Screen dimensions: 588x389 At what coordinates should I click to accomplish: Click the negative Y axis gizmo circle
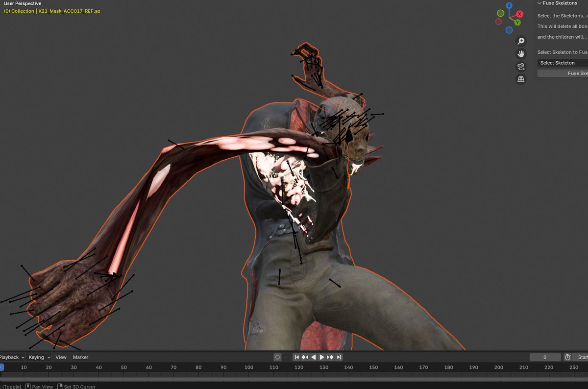[501, 13]
